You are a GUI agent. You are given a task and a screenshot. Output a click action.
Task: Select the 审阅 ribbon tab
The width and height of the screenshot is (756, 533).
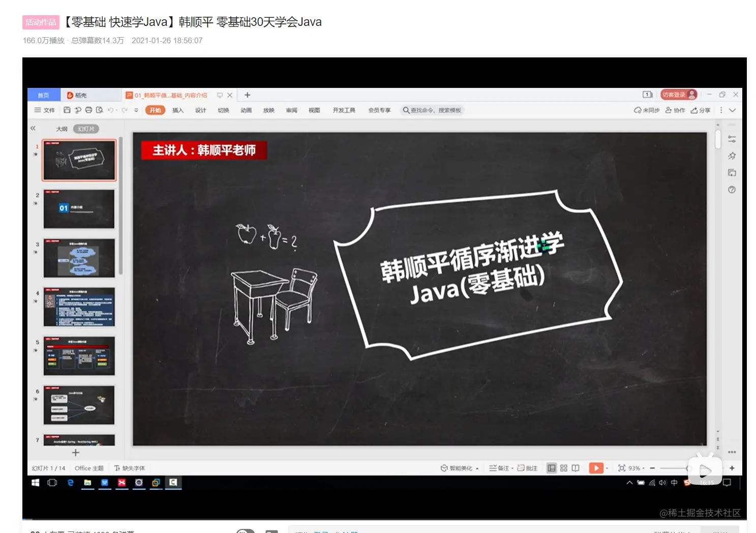pyautogui.click(x=291, y=110)
